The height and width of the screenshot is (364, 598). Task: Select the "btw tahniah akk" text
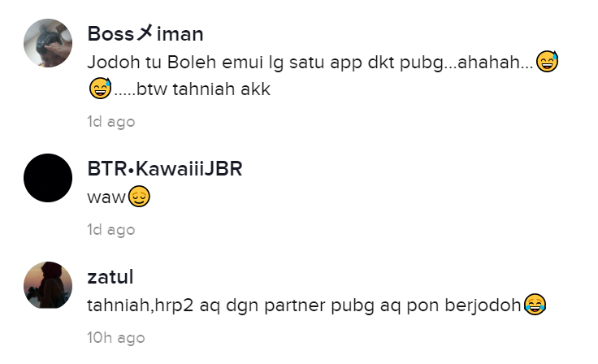pyautogui.click(x=204, y=89)
